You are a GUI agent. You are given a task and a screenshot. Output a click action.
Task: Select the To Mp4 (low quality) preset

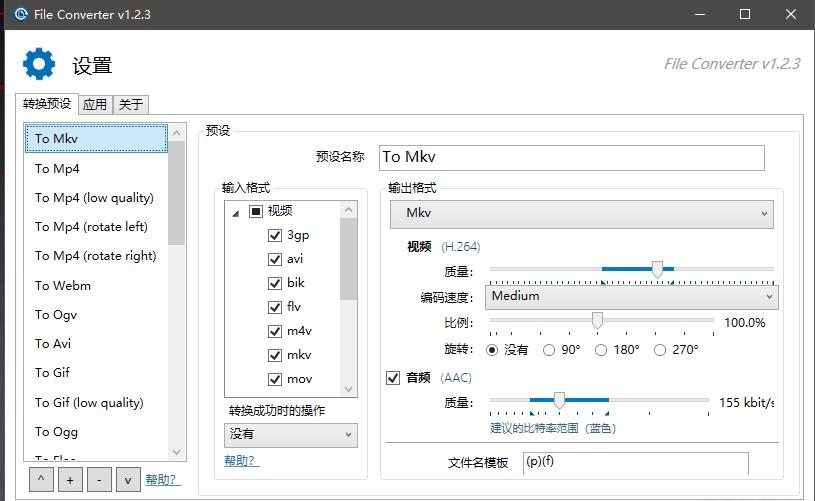(96, 197)
